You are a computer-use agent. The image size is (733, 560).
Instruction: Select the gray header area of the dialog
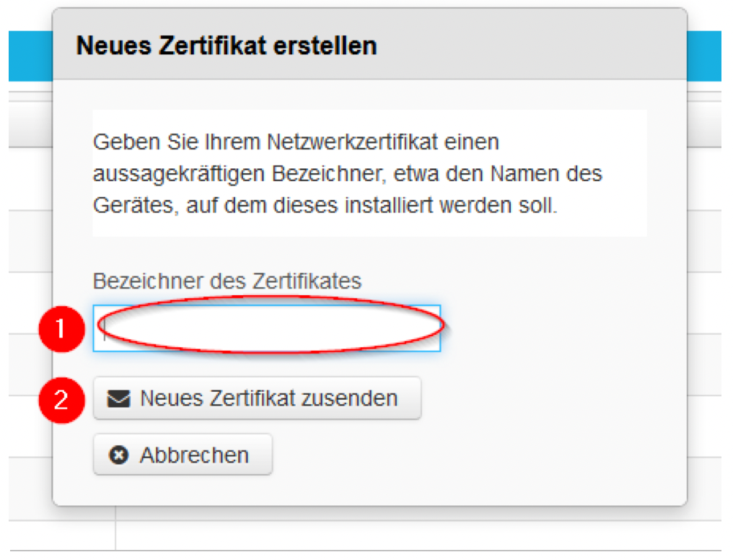coord(505,45)
